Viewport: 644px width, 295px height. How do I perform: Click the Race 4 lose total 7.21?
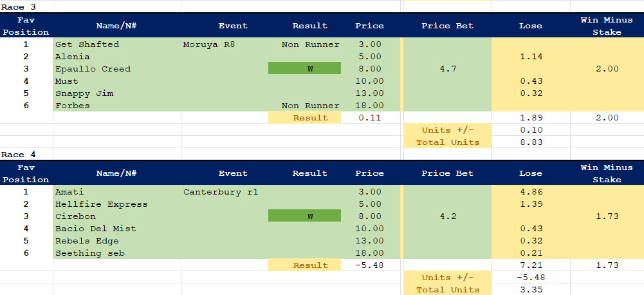point(530,265)
